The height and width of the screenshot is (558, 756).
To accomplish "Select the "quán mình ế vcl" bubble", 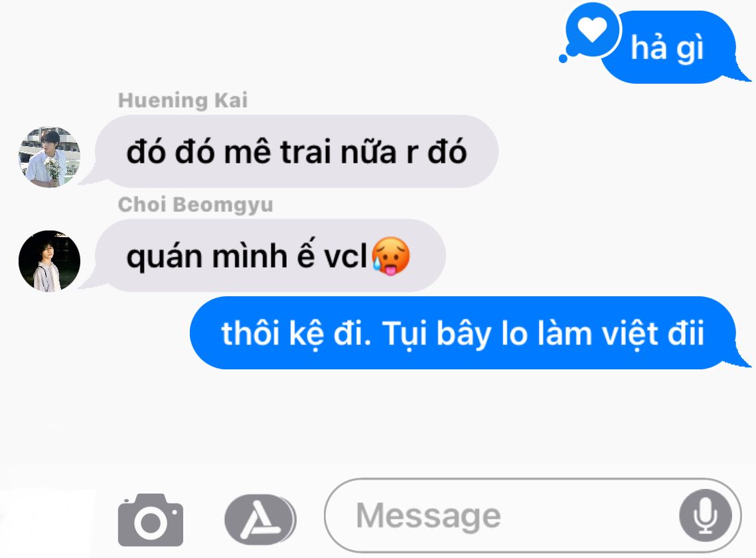I will [x=270, y=256].
